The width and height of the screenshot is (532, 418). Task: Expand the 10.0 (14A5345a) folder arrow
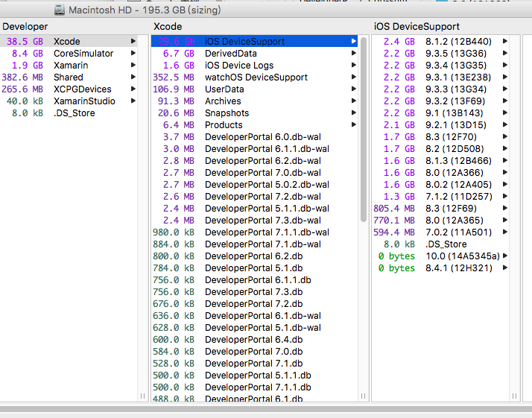[x=504, y=256]
